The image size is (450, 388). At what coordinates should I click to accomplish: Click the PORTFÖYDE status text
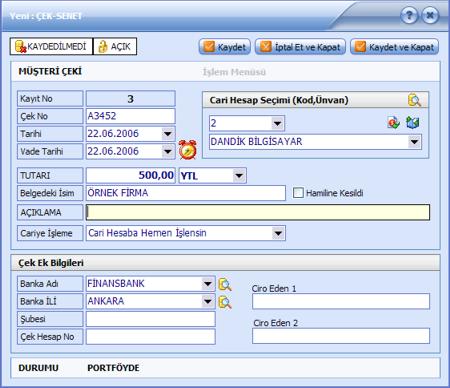click(x=113, y=368)
